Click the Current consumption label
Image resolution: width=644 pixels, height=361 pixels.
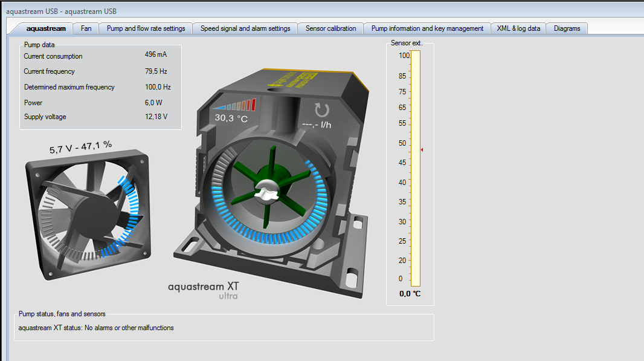[x=53, y=56]
